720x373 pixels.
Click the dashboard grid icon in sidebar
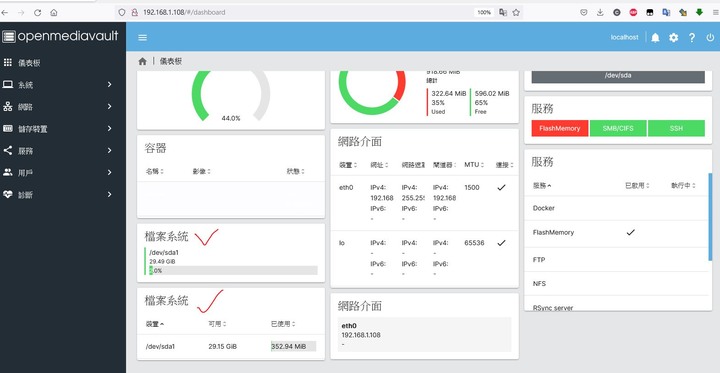[8, 62]
